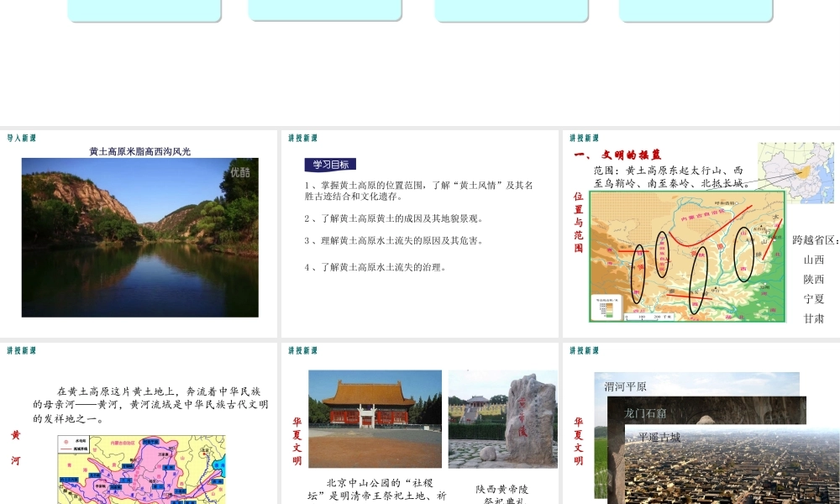This screenshot has width=840, height=504.
Task: Click the 优酷 logo on the lake photo
Action: coord(240,172)
